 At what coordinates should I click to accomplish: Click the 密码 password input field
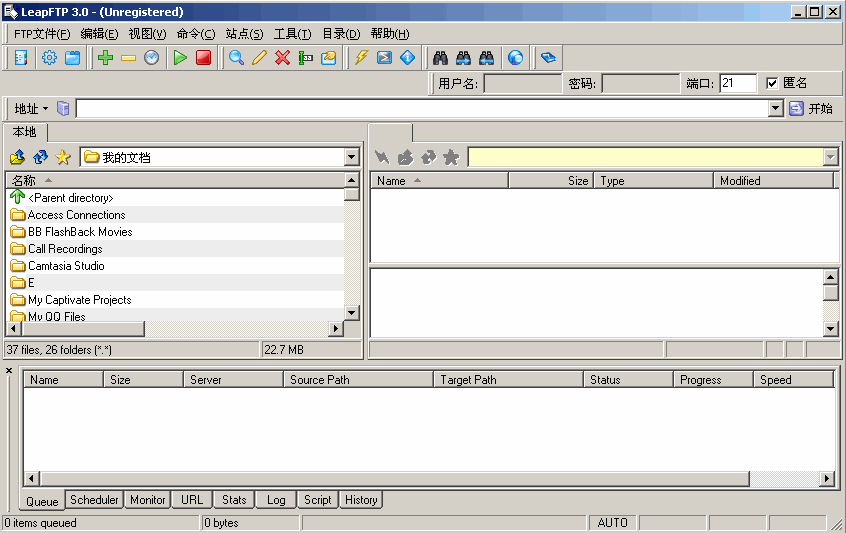coord(640,83)
